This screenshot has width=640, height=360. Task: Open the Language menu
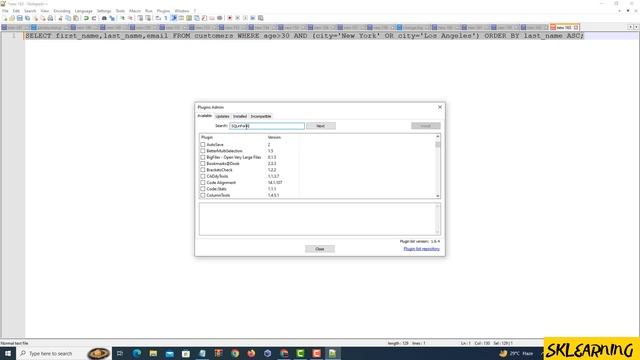[x=84, y=11]
